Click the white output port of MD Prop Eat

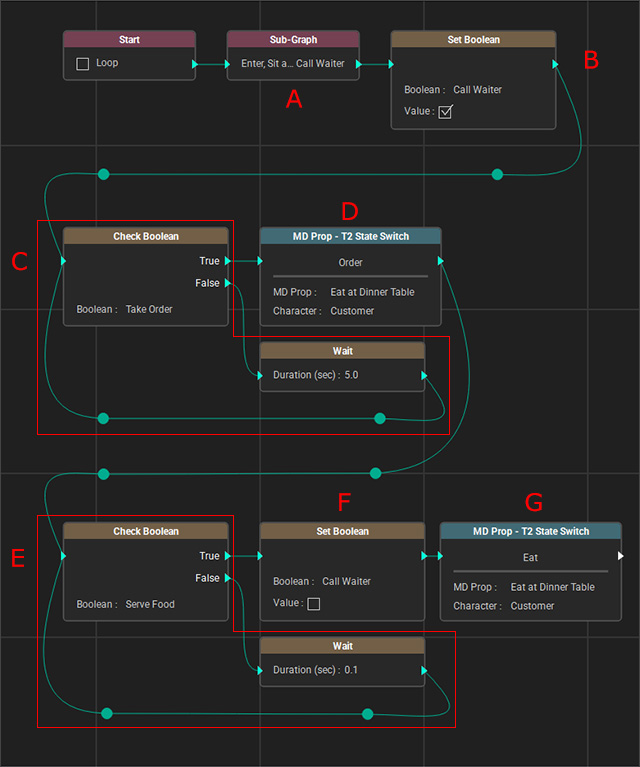click(x=621, y=556)
